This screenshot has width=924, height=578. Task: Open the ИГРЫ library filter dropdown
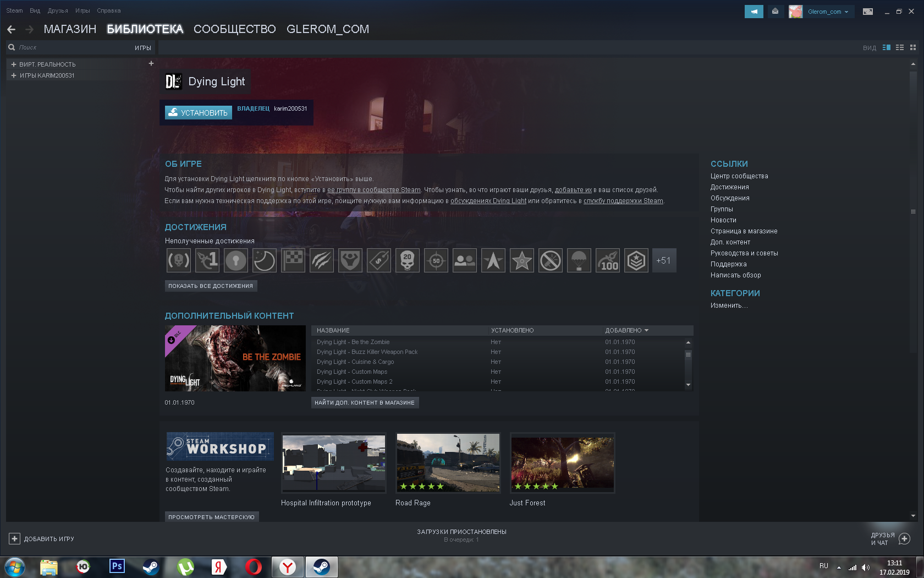point(143,48)
